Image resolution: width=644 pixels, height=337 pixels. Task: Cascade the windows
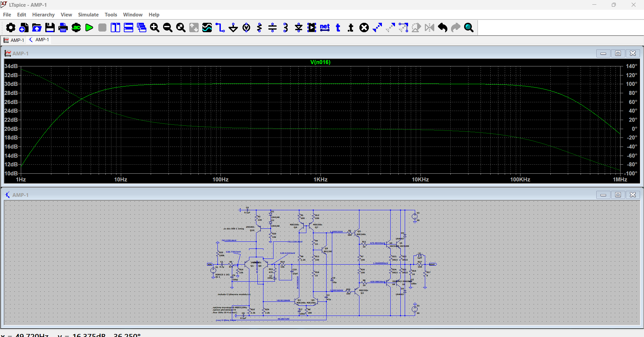(142, 27)
